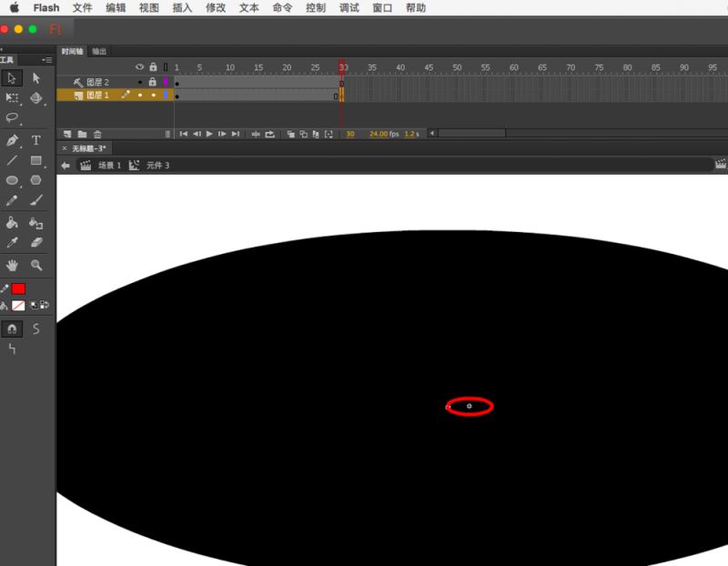Toggle outline view for all layers
728x566 pixels.
(x=166, y=67)
